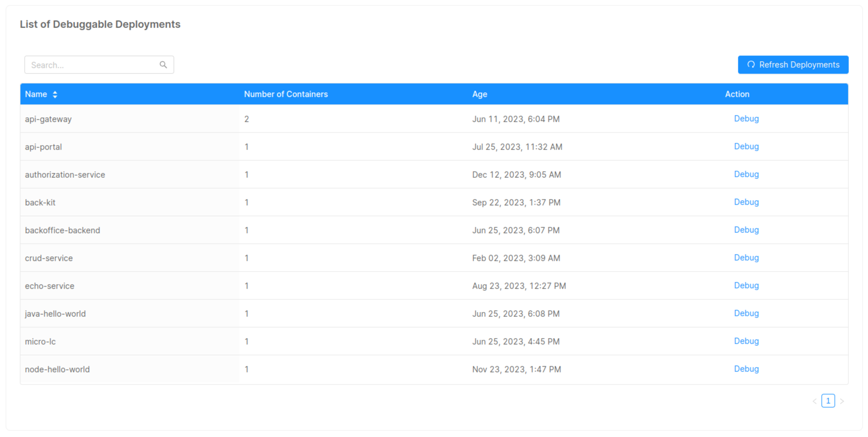The width and height of the screenshot is (868, 437).
Task: Click the Age column header
Action: point(479,94)
